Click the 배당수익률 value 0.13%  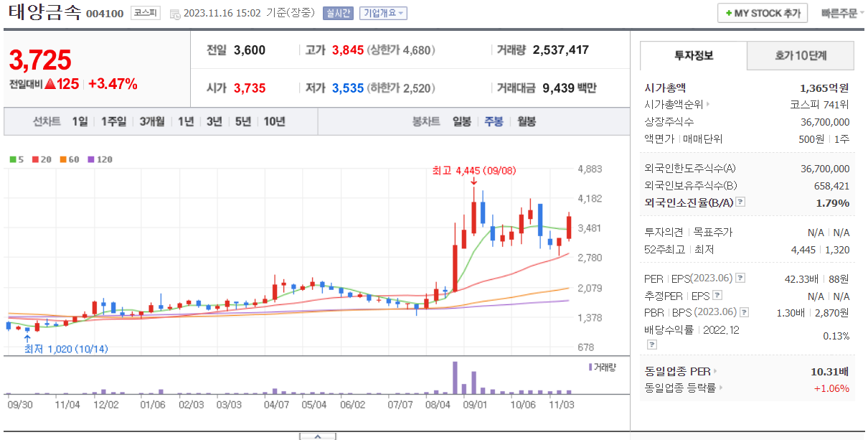click(836, 336)
